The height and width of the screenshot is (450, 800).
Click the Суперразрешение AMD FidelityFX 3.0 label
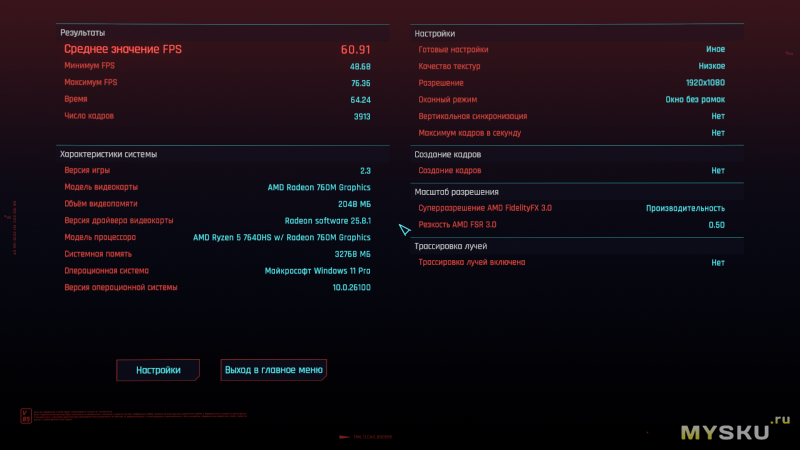coord(485,208)
